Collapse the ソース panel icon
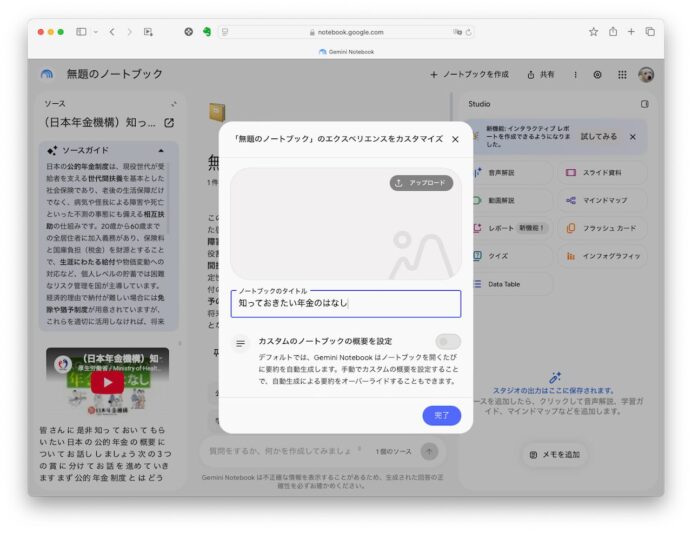 [x=173, y=104]
